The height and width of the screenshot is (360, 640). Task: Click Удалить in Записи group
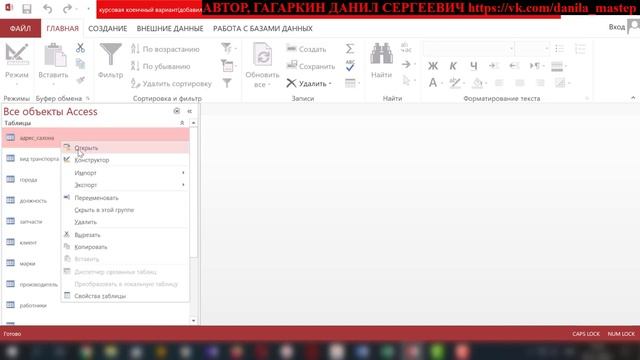309,83
